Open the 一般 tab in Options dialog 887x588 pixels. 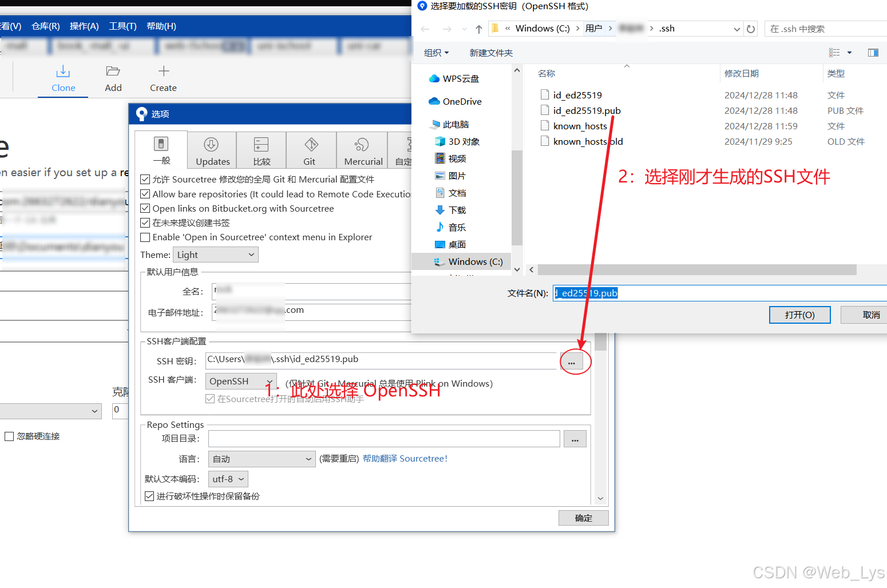pyautogui.click(x=161, y=150)
